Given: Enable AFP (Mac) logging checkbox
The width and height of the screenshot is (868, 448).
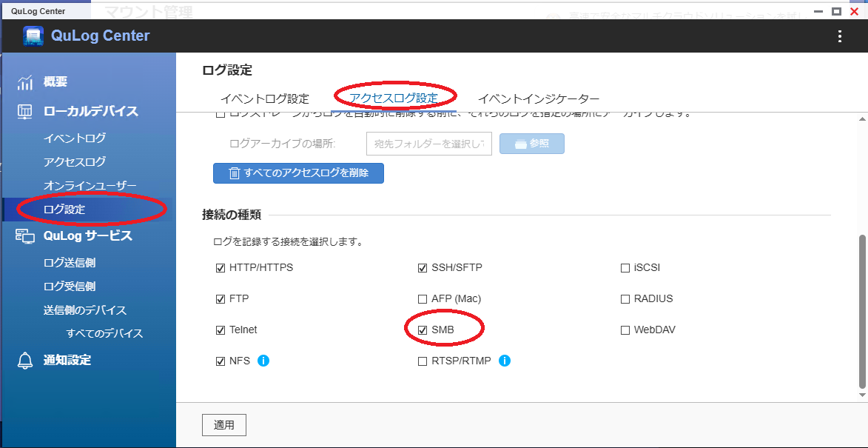Looking at the screenshot, I should coord(423,299).
